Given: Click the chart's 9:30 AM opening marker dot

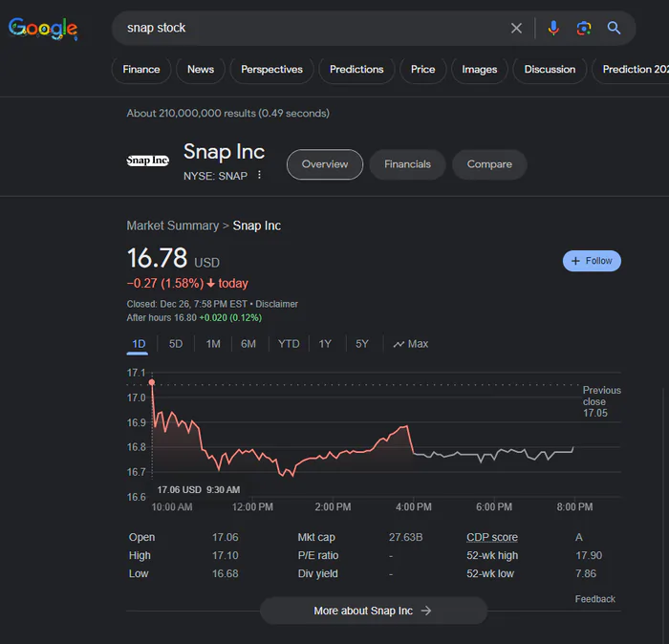Looking at the screenshot, I should 152,382.
